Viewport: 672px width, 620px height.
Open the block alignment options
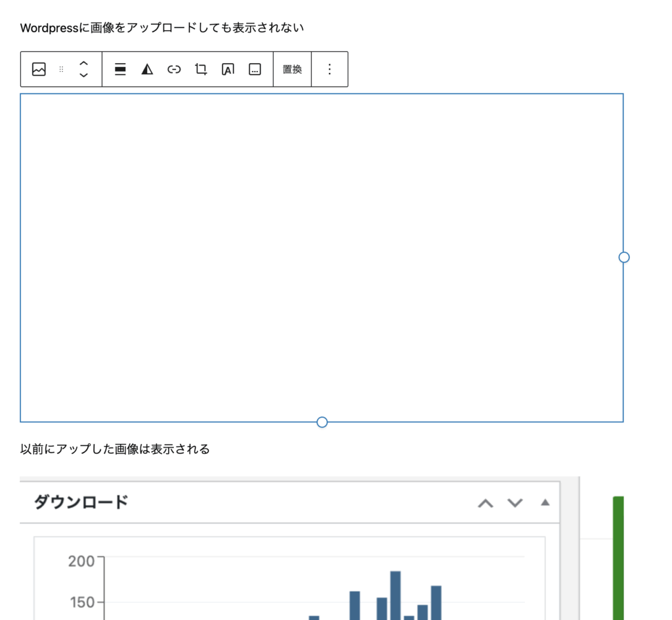click(120, 69)
